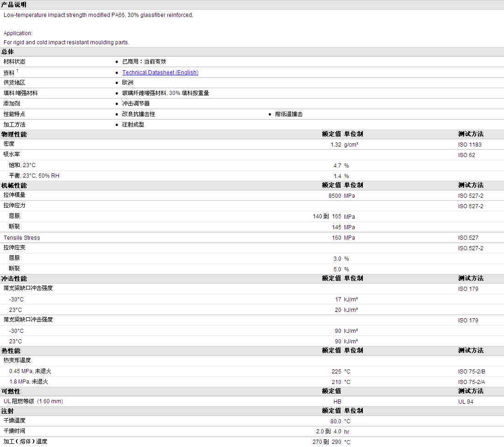Click the 吸水率 row label
This screenshot has height=447, width=504.
[x=11, y=154]
